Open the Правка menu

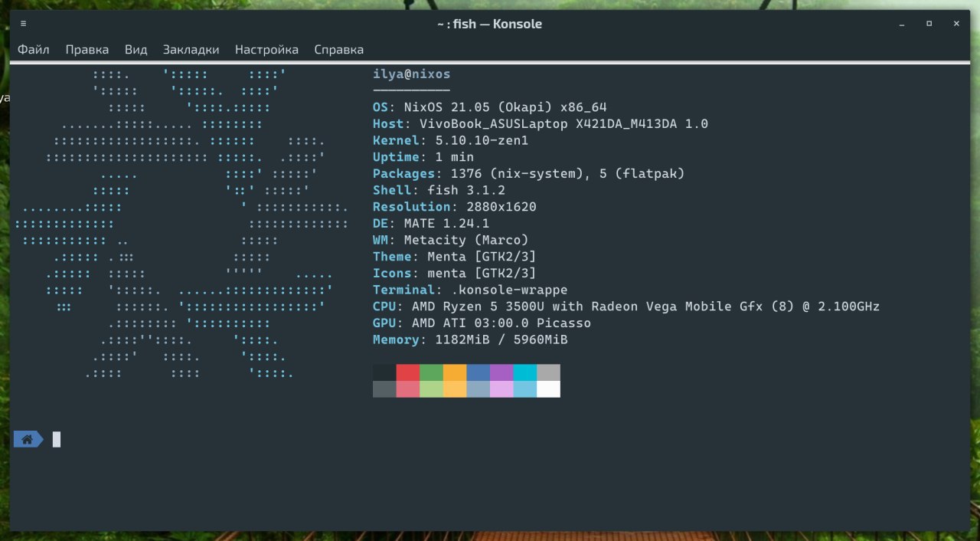coord(87,50)
